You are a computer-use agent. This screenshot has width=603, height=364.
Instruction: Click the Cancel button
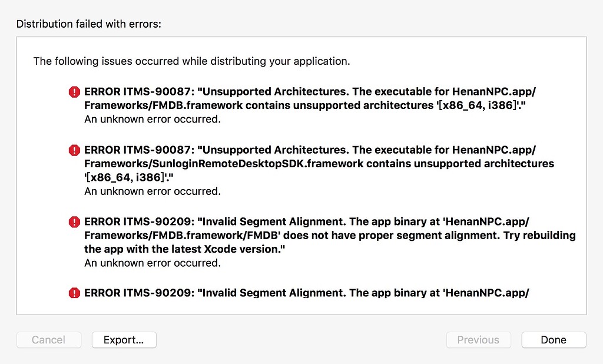48,340
